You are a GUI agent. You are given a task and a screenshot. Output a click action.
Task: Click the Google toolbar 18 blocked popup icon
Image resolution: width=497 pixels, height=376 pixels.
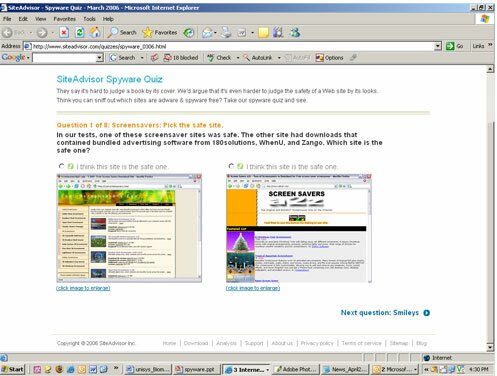[x=180, y=58]
